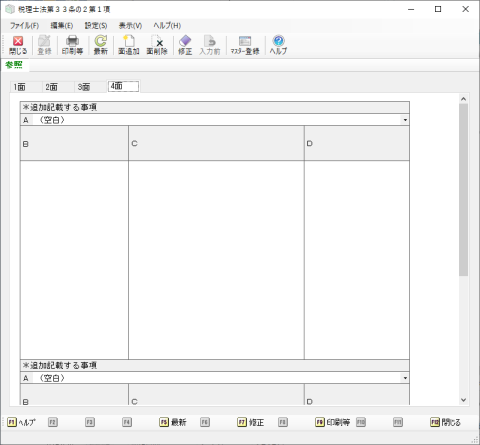Switch to the 1面 tab

20,87
